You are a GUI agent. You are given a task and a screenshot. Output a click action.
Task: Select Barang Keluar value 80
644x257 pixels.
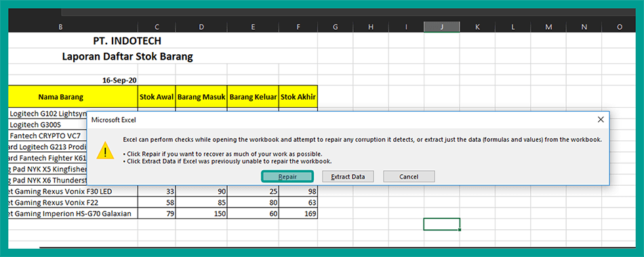pos(253,202)
